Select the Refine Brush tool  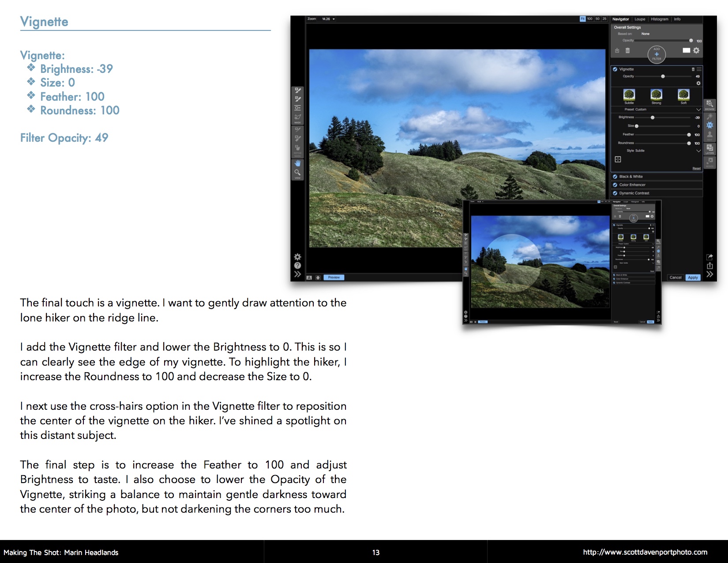[298, 130]
